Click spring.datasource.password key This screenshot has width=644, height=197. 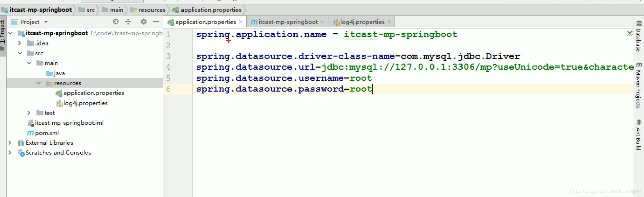270,89
